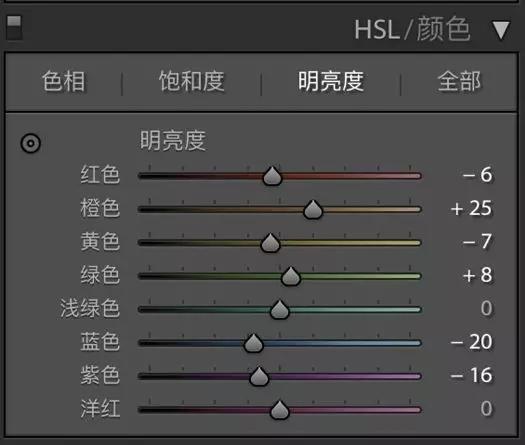Switch to the 饱和度 tab
Image resolution: width=525 pixels, height=445 pixels.
191,81
